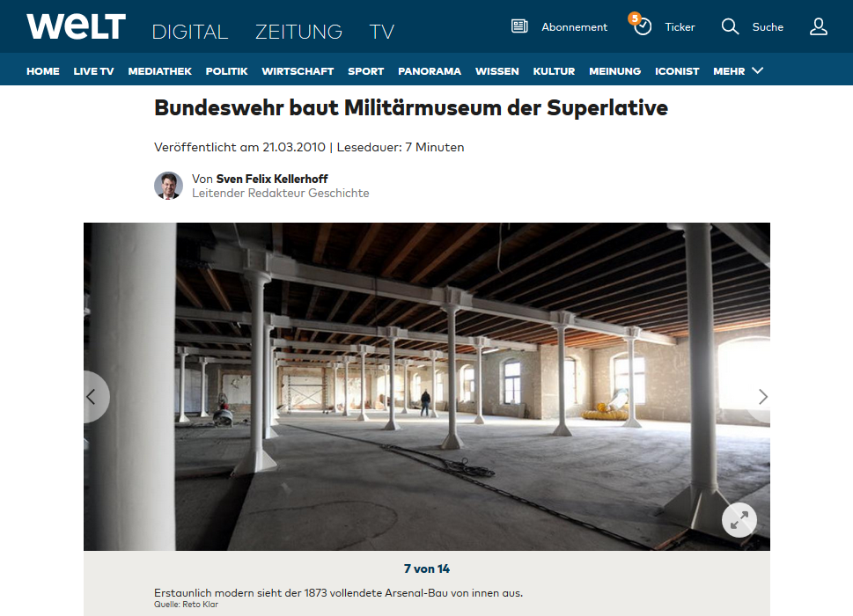853x616 pixels.
Task: Open the WIRTSCHAFT section
Action: [298, 71]
